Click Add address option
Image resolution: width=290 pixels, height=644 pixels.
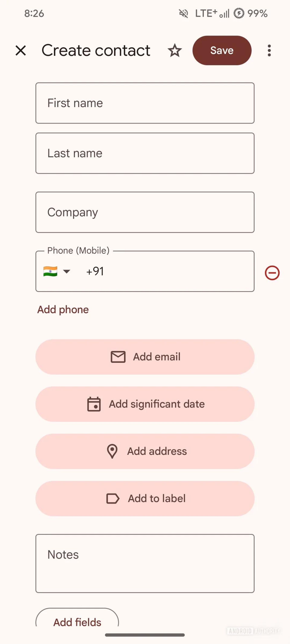pos(145,451)
